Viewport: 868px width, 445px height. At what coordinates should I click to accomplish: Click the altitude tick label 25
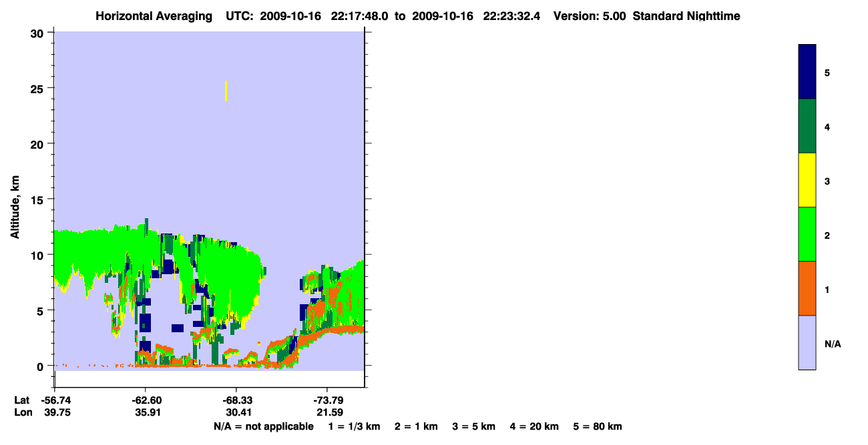point(38,88)
